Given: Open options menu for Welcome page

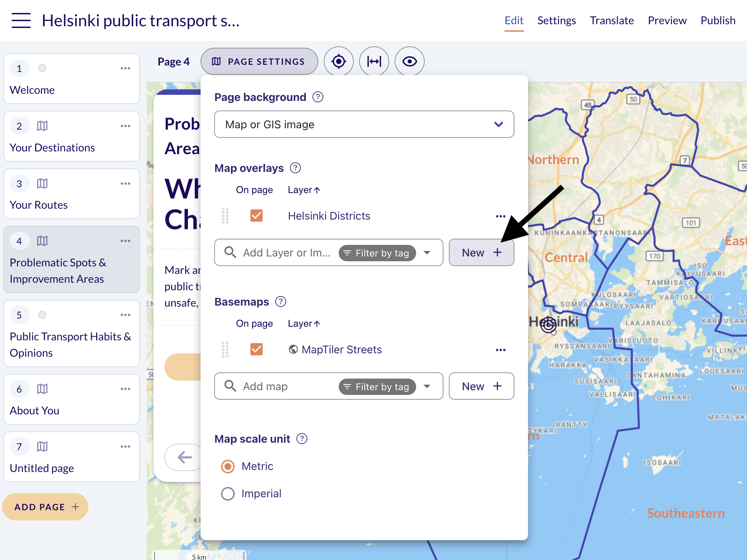Looking at the screenshot, I should [x=125, y=68].
